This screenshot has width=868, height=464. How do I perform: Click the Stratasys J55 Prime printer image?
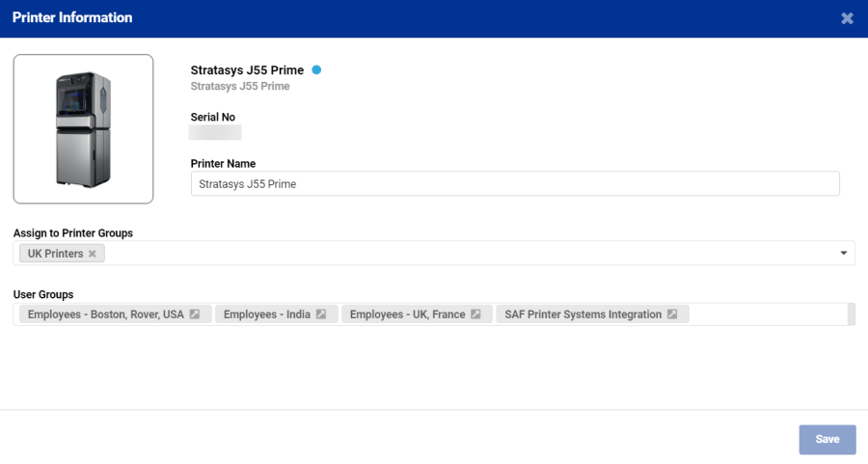point(83,129)
